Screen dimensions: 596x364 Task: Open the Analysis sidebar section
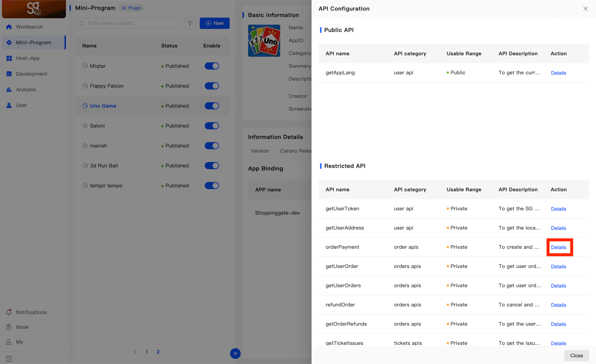coord(26,89)
